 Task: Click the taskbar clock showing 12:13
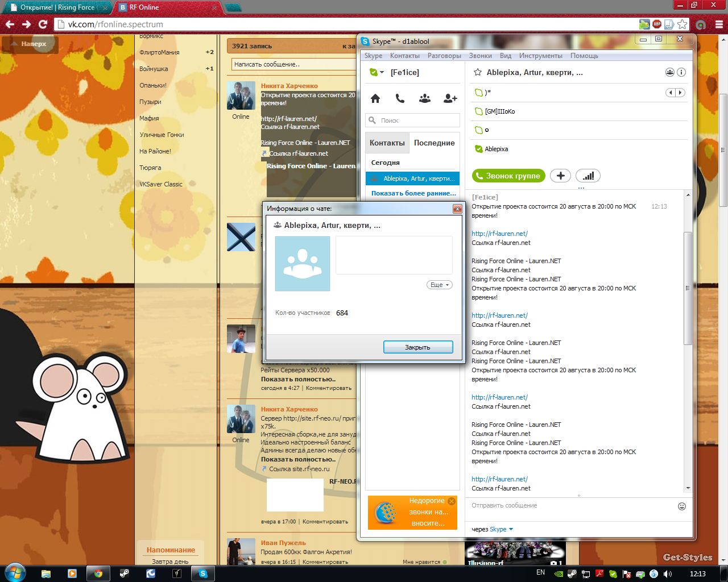(x=697, y=573)
